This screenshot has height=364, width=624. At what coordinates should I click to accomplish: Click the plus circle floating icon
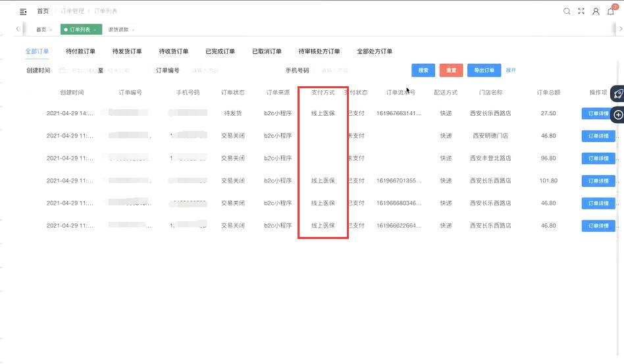[618, 115]
